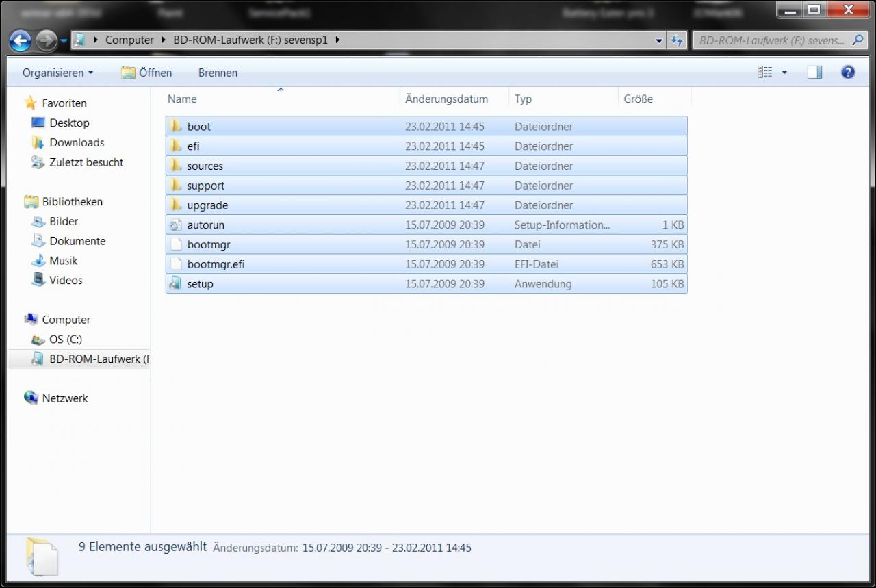876x588 pixels.
Task: Expand the arrow after Computer breadcrumb
Action: [164, 40]
